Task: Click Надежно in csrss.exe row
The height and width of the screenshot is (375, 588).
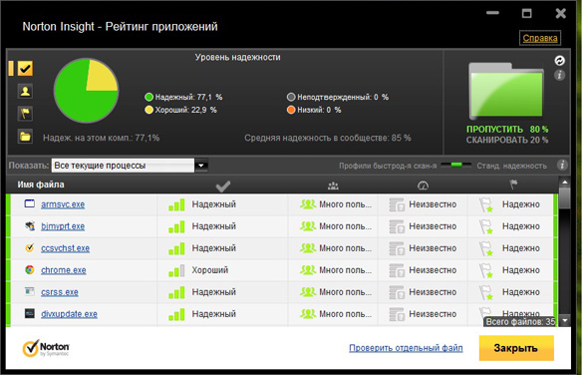Action: coord(521,291)
